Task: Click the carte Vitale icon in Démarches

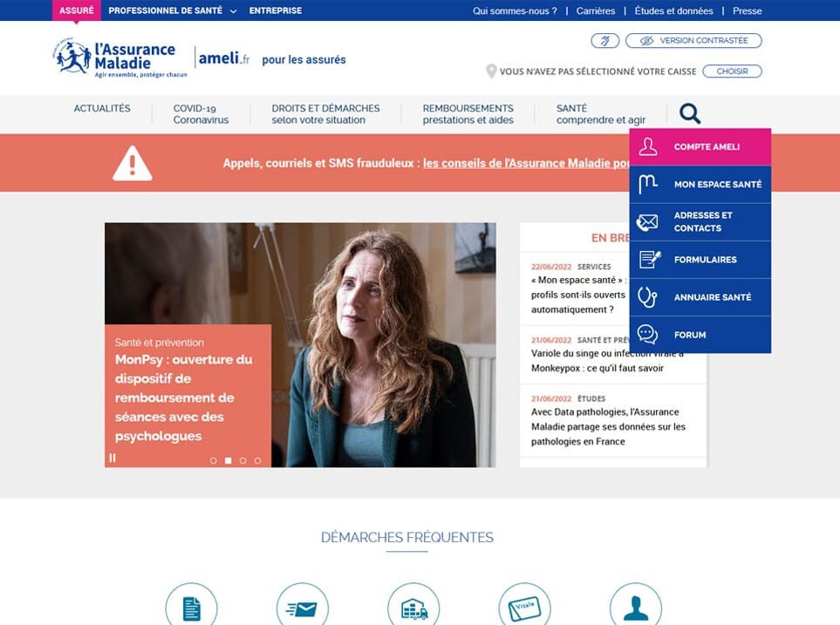Action: 524,608
